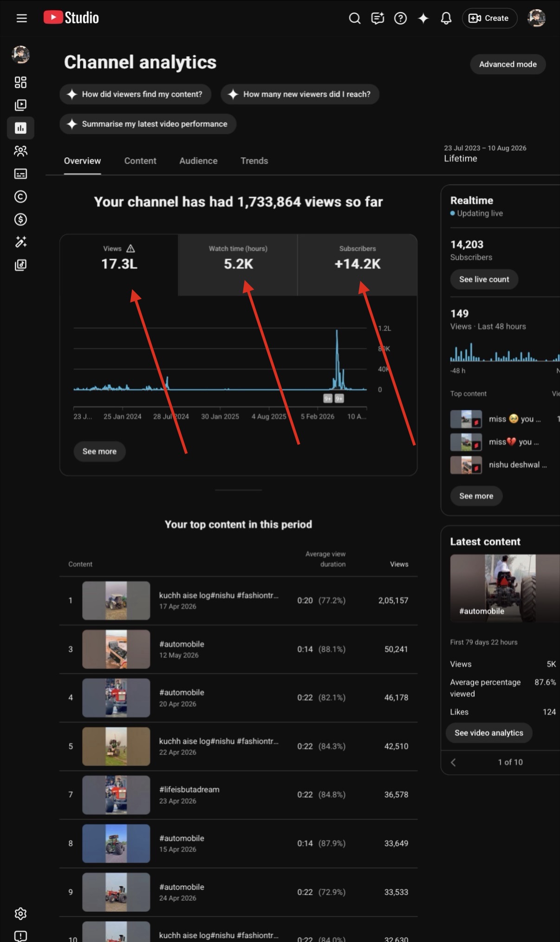Screen dimensions: 560x942
Task: Click the Send feedback sidebar icon at bottom
Action: (x=20, y=935)
